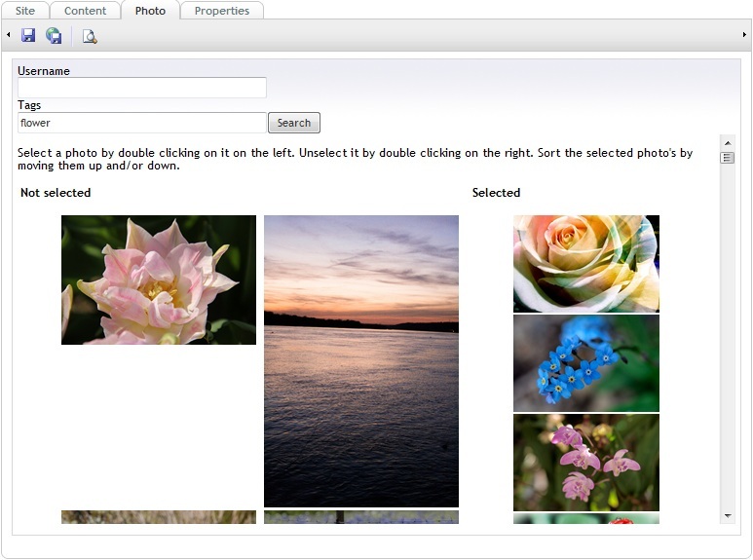
Task: Click the Search button
Action: (x=294, y=123)
